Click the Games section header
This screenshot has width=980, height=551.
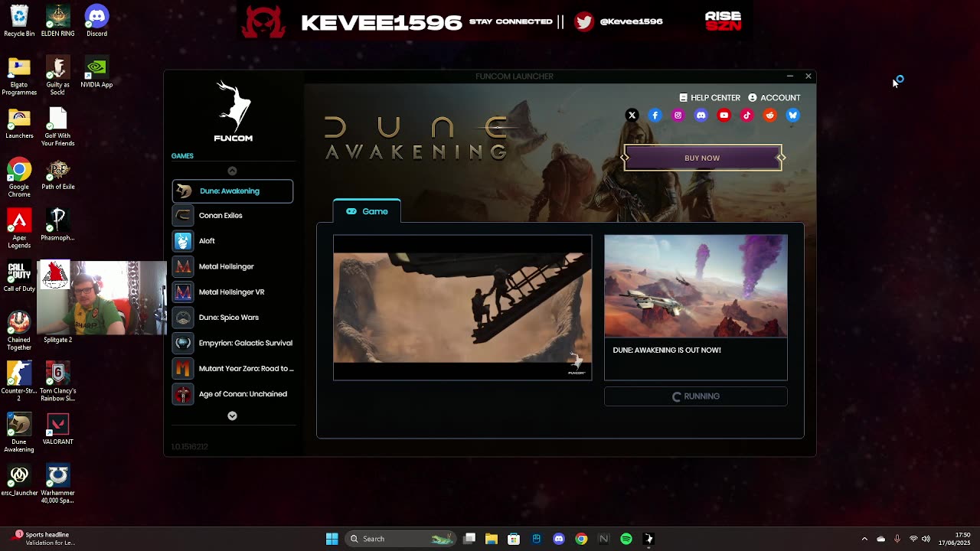point(182,156)
